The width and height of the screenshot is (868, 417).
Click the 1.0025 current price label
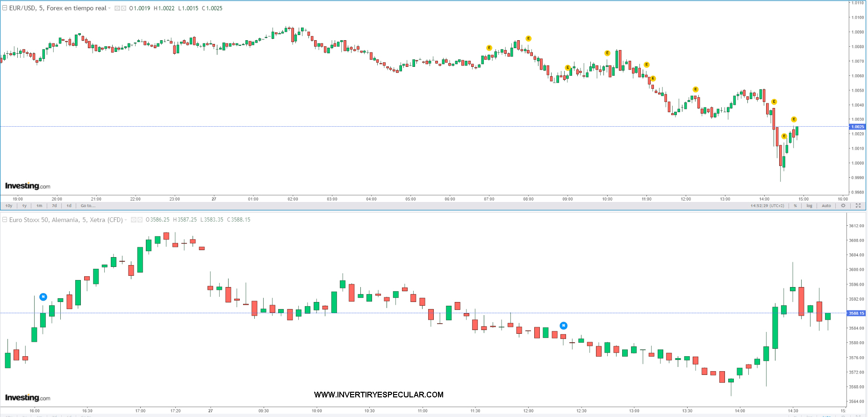[857, 127]
